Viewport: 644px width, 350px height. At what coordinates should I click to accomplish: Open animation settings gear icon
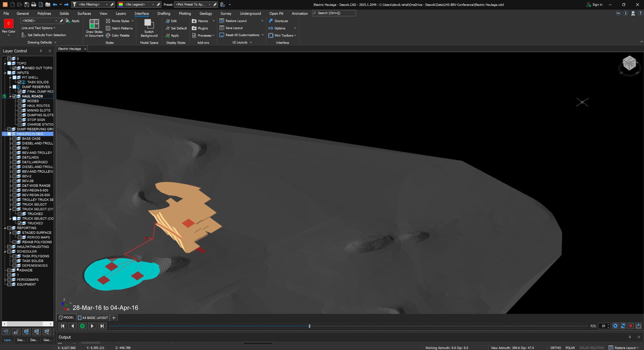pyautogui.click(x=615, y=326)
